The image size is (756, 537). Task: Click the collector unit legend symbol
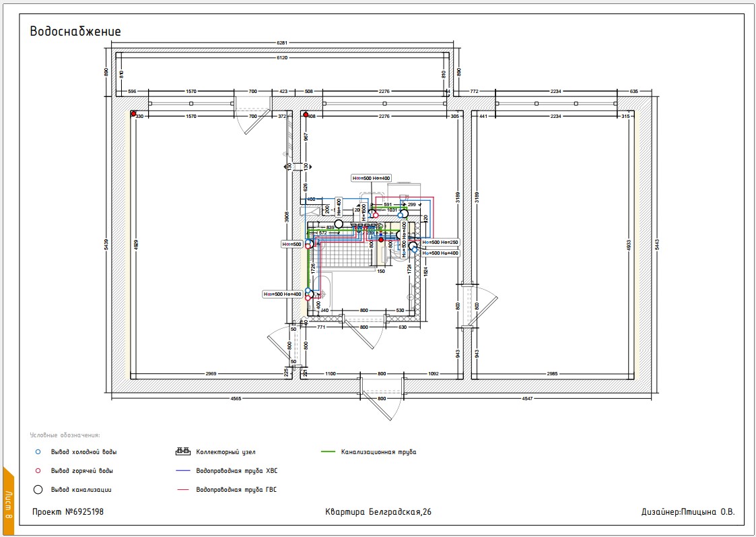(182, 452)
